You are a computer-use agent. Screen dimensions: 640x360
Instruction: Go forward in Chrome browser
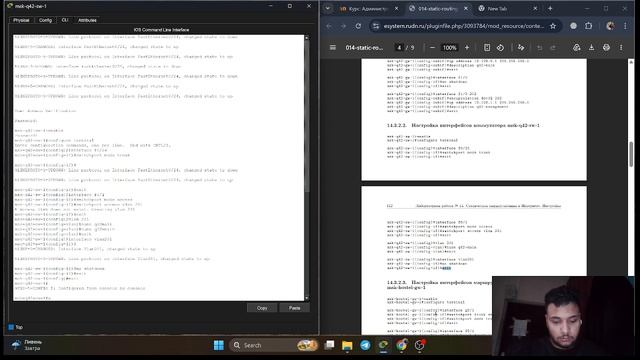click(x=343, y=26)
